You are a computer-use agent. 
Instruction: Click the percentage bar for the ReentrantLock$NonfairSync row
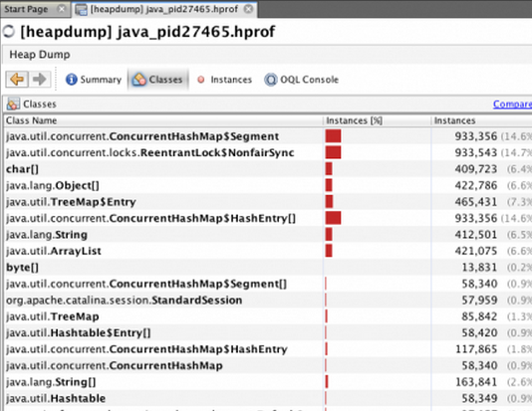pyautogui.click(x=333, y=152)
